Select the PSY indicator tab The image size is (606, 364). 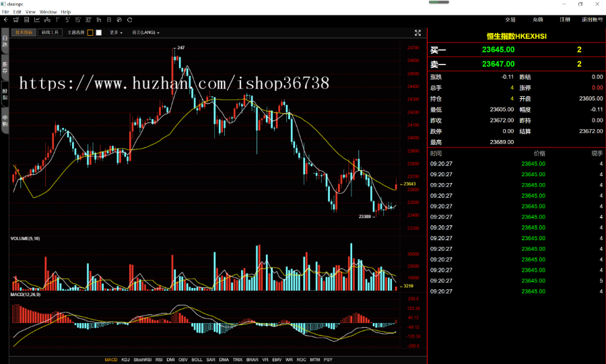[328, 360]
